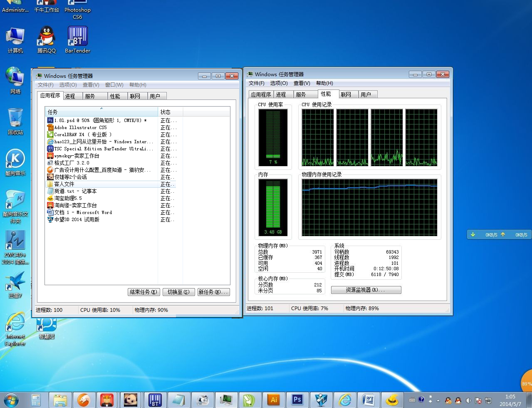The width and height of the screenshot is (532, 408).
Task: Expand hidden icons in the system tray
Action: 438,401
